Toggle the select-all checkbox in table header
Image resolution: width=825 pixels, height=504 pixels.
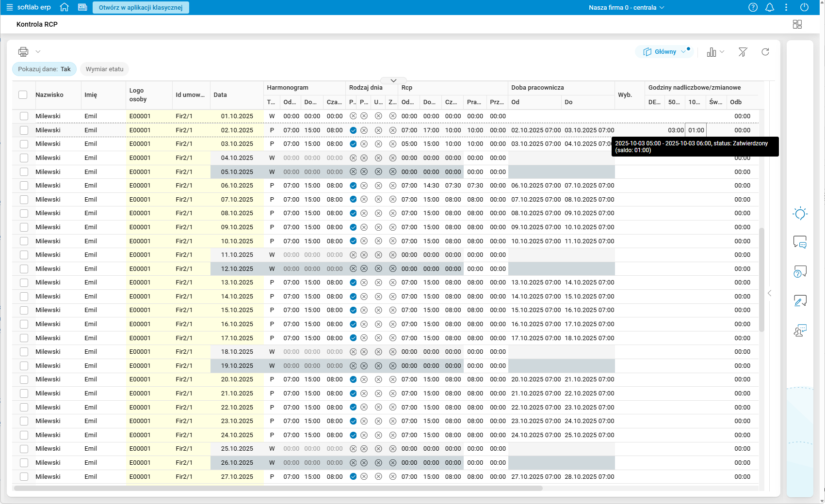tap(23, 95)
